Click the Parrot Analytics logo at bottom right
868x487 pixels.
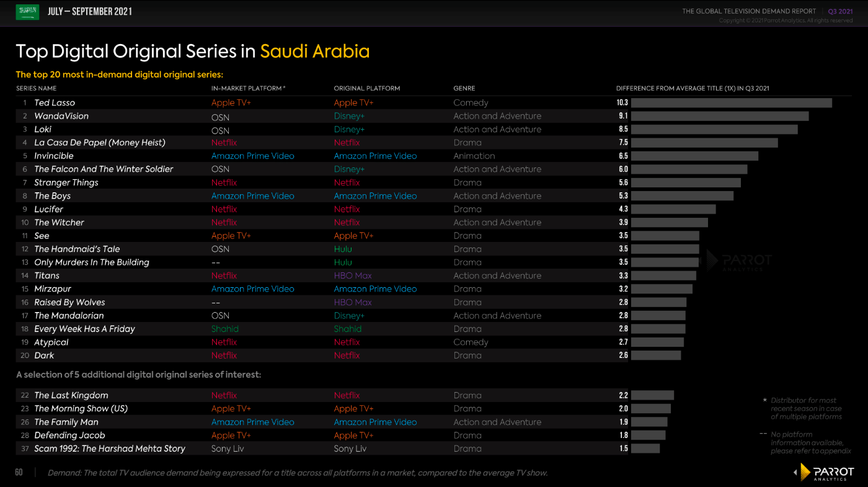click(x=823, y=473)
